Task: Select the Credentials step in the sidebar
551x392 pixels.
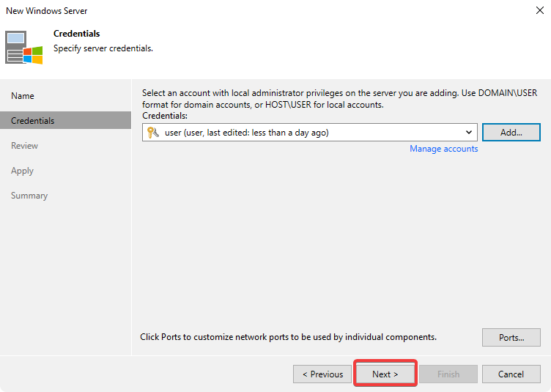Action: [x=33, y=121]
